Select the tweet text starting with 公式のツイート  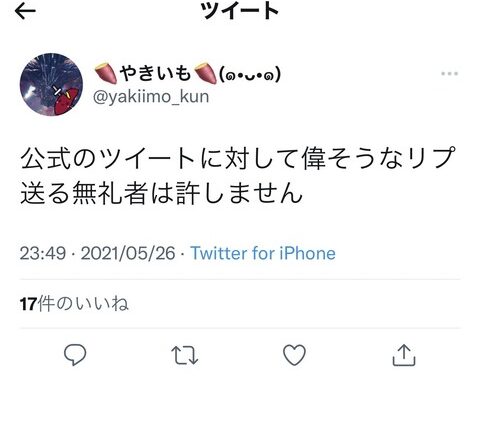(x=238, y=175)
